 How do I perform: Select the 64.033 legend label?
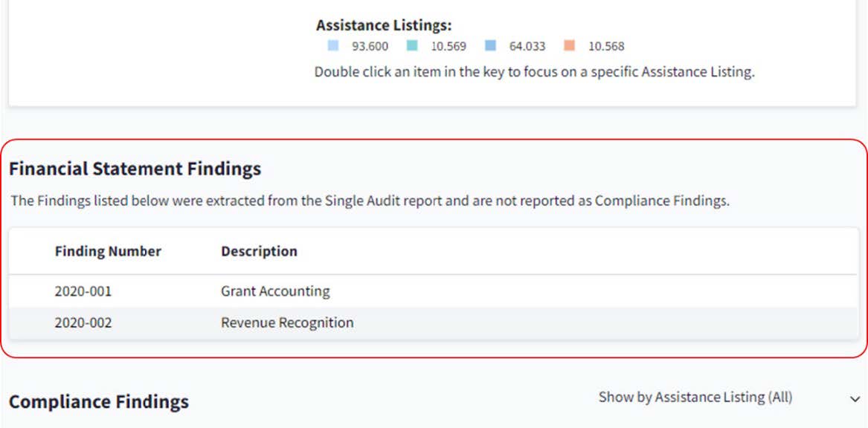pyautogui.click(x=527, y=46)
